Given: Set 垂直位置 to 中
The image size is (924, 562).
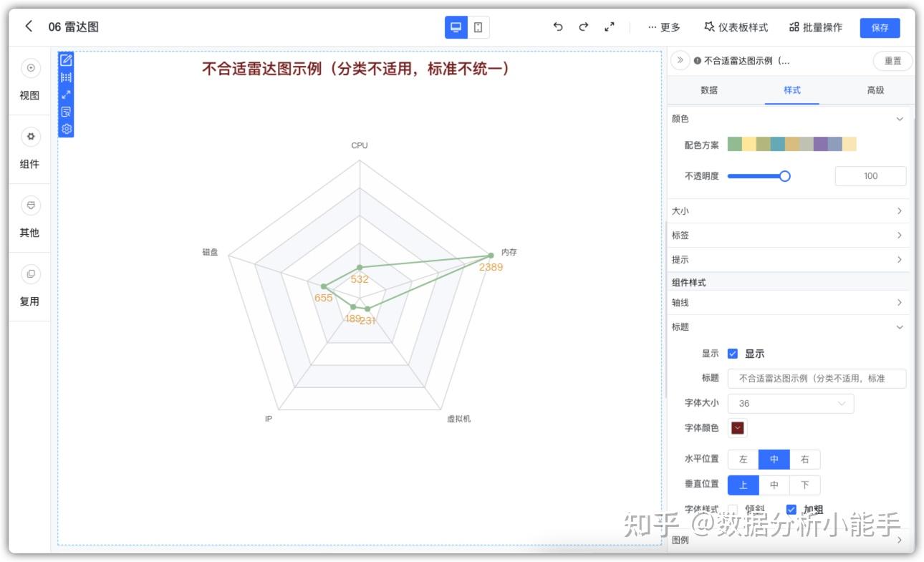Looking at the screenshot, I should (x=774, y=485).
